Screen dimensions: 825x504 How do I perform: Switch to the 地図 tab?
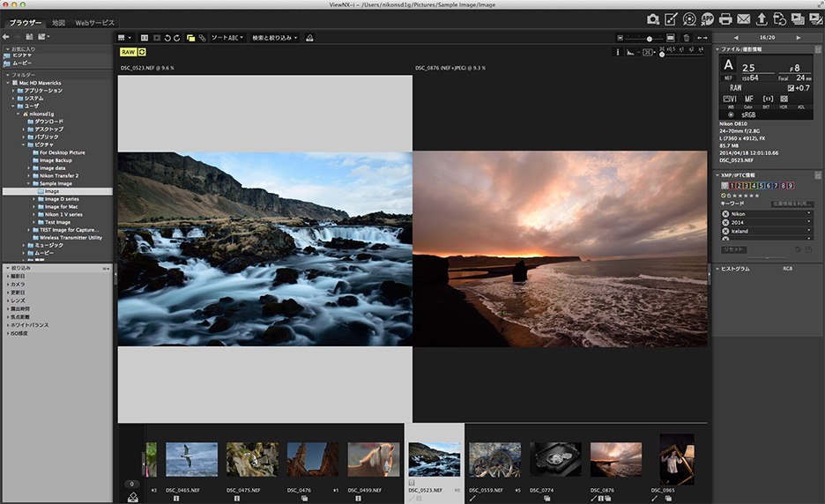[58, 22]
